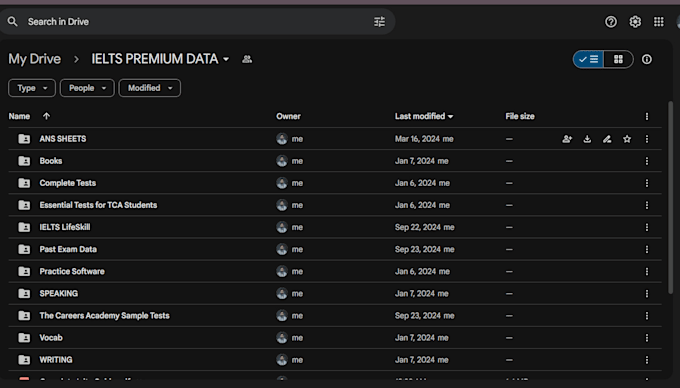Open more actions for Practice Software
The width and height of the screenshot is (680, 388).
coord(647,271)
